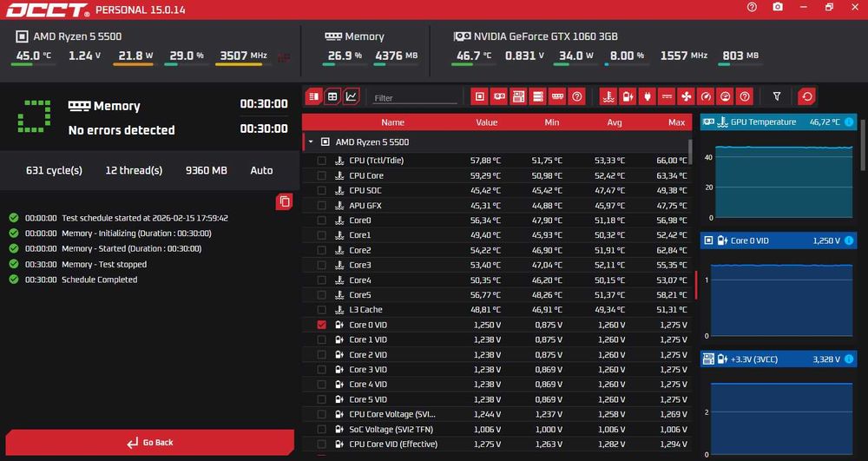
Task: Click the '9360 MB' test memory value
Action: coord(207,170)
